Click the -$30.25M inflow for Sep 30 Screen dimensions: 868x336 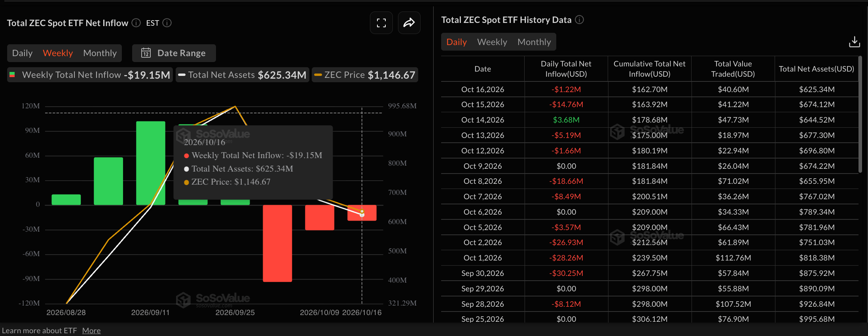point(566,273)
